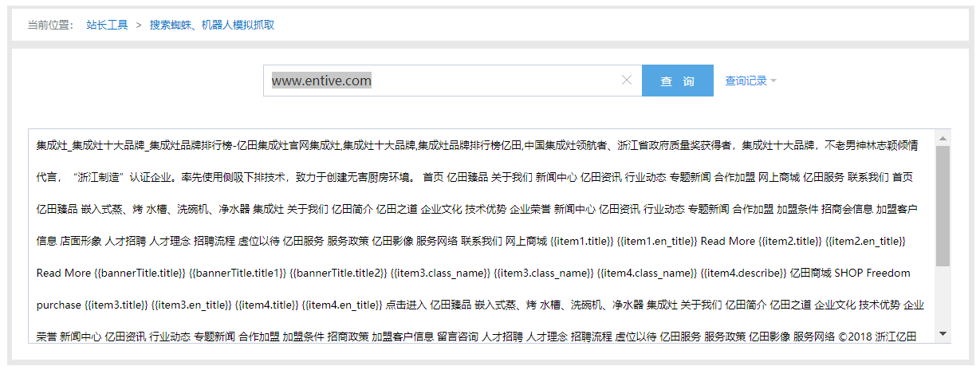The width and height of the screenshot is (980, 370).
Task: Open the 站长工具 breadcrumb link
Action: 107,25
